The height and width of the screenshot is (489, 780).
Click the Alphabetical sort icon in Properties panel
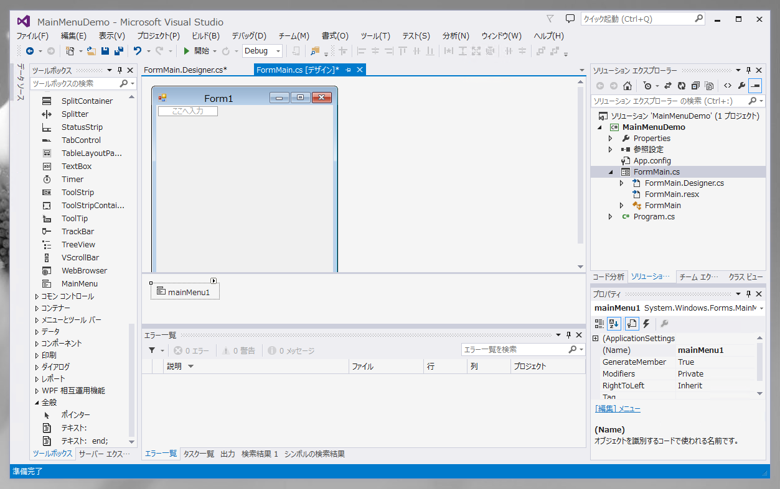click(614, 324)
